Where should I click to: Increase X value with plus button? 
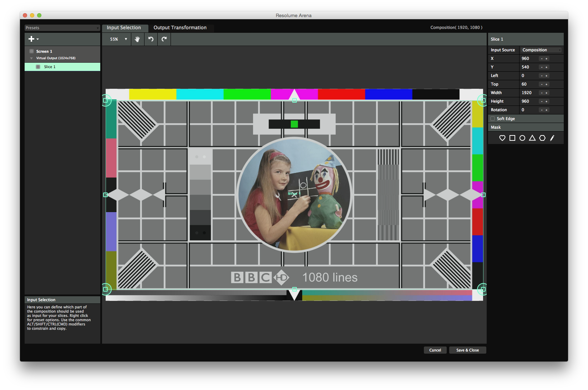[546, 58]
